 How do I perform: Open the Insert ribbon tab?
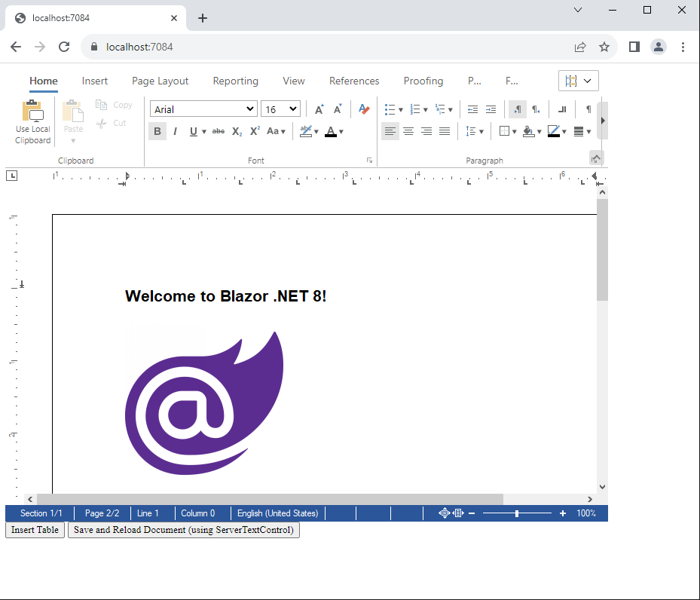[95, 81]
